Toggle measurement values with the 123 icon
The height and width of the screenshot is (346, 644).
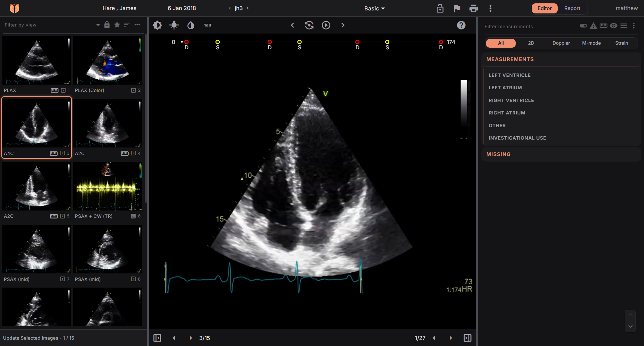tap(207, 25)
